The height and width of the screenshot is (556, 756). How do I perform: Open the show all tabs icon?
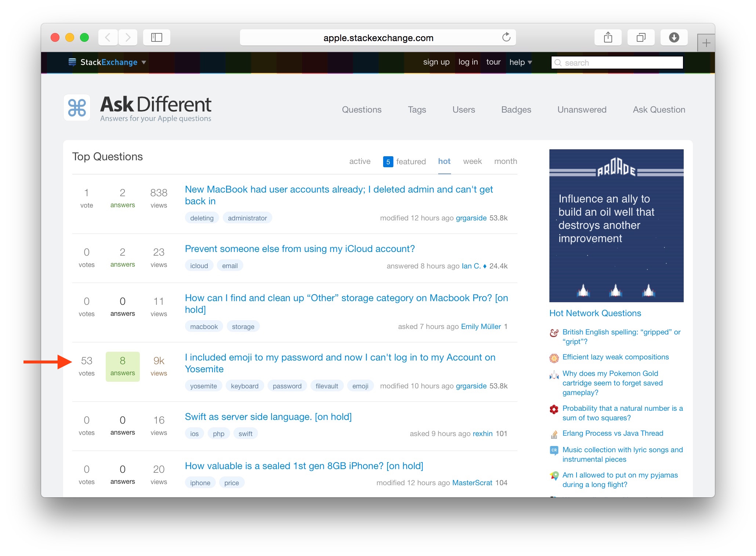click(x=641, y=37)
